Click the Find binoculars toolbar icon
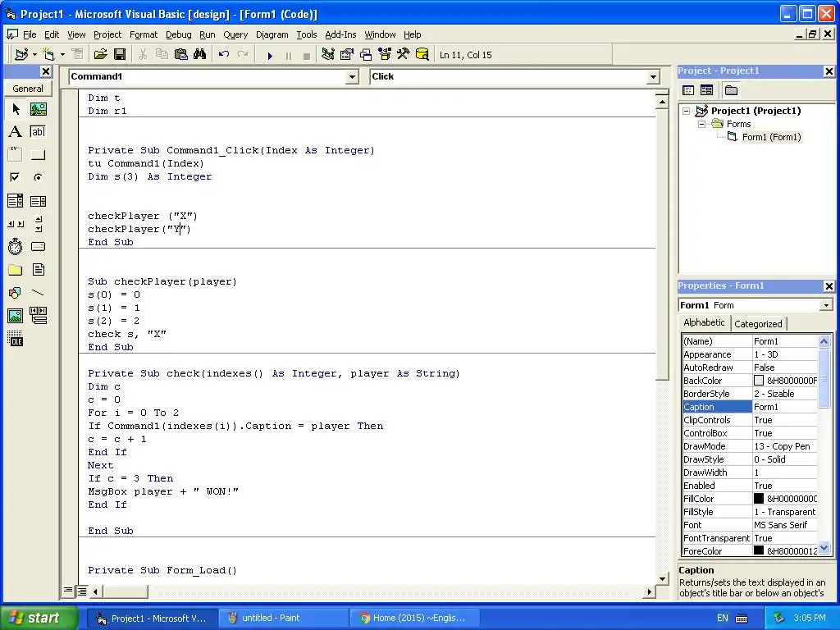The height and width of the screenshot is (630, 840). [x=200, y=55]
